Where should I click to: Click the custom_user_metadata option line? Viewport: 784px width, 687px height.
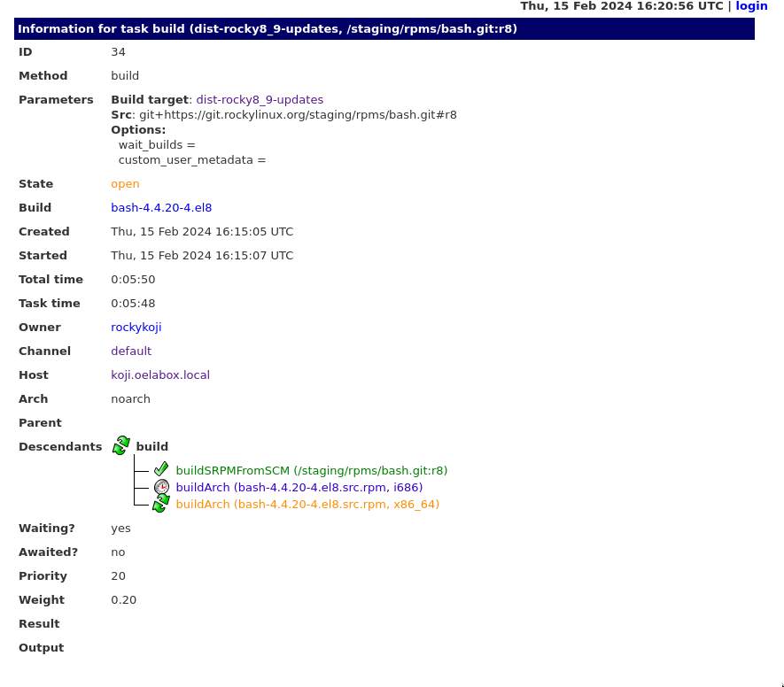click(192, 160)
